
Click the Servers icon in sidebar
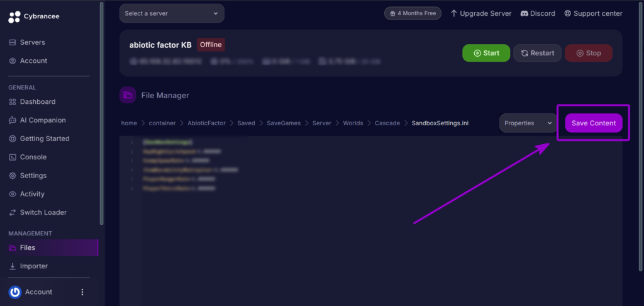click(x=13, y=42)
